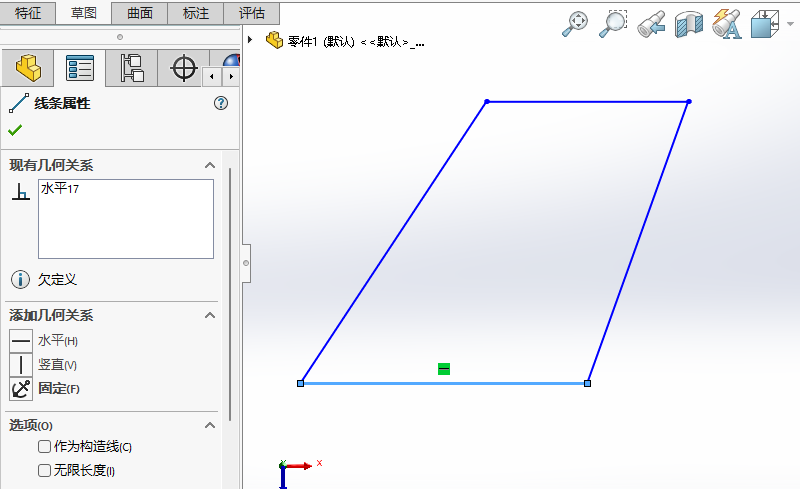This screenshot has height=489, width=800.
Task: Collapse the 选项 section
Action: point(210,425)
